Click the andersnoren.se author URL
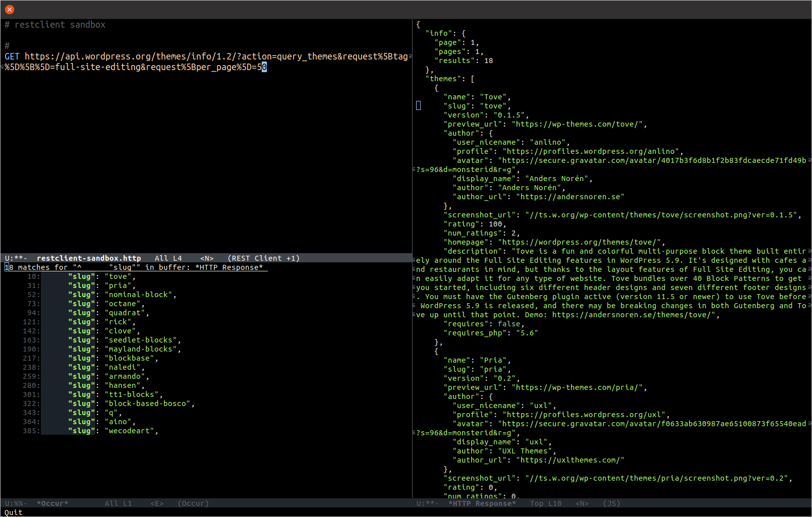Viewport: 812px width, 517px height. (x=570, y=197)
